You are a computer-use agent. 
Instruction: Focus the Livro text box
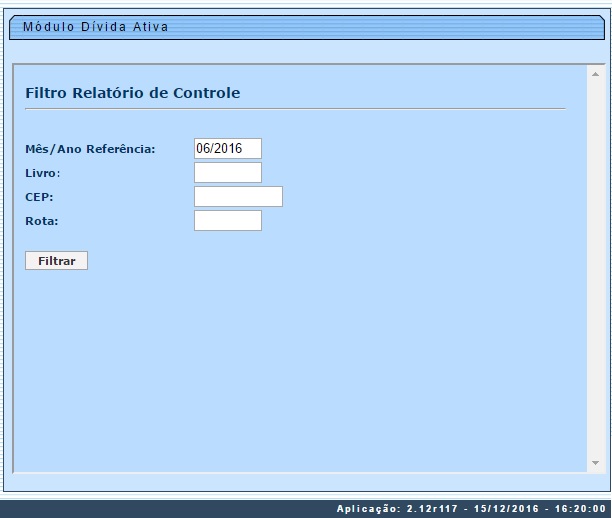pyautogui.click(x=227, y=173)
